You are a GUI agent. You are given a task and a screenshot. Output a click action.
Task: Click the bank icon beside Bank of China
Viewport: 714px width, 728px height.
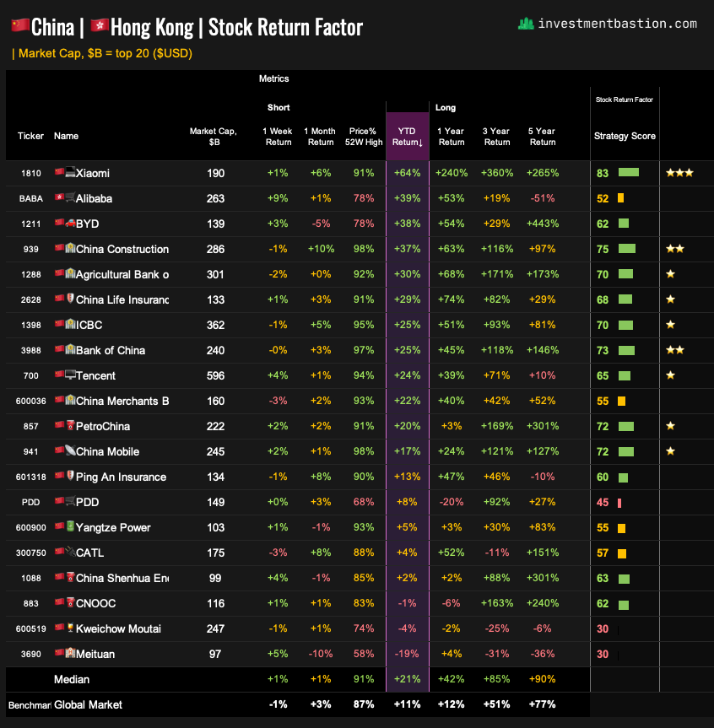[x=70, y=349]
